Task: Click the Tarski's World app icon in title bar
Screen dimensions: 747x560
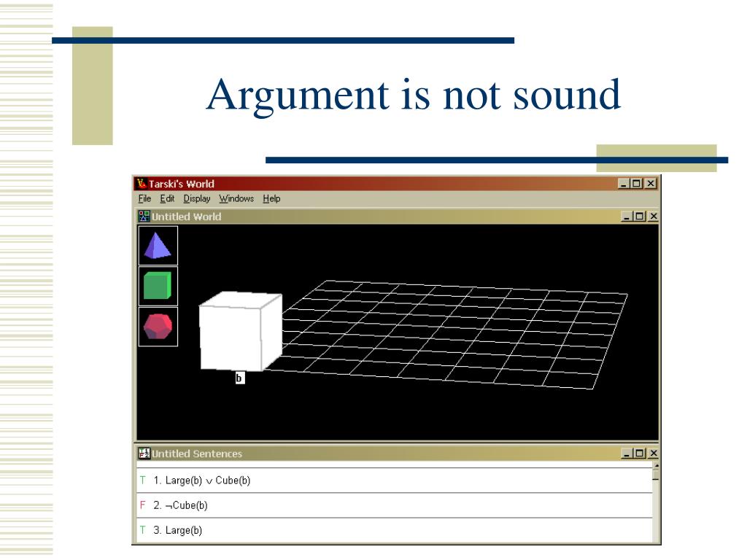Action: [x=141, y=183]
